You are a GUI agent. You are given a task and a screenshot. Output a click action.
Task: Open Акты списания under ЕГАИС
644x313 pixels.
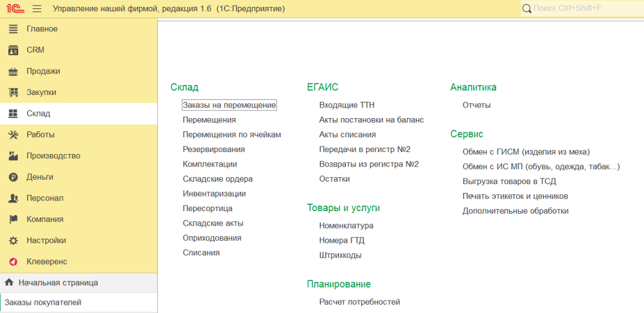[347, 135]
